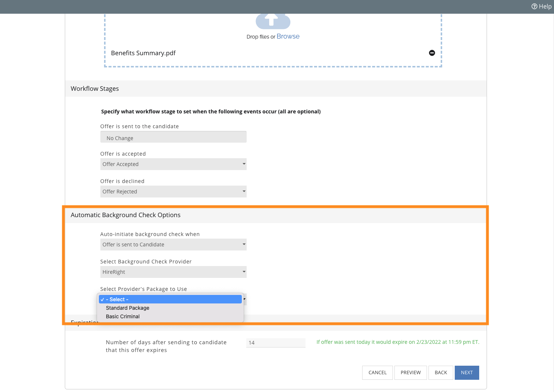
Task: Go back with the BACK button
Action: pyautogui.click(x=441, y=373)
